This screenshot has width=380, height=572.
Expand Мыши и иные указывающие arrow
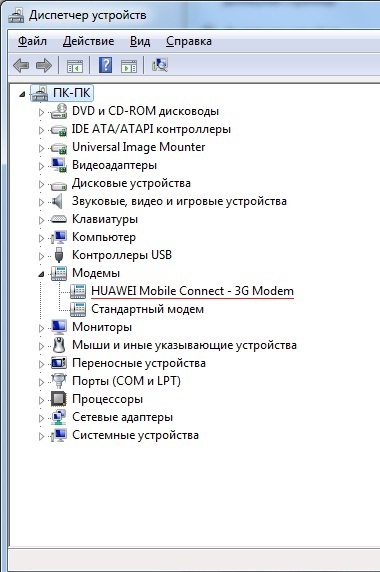[41, 346]
